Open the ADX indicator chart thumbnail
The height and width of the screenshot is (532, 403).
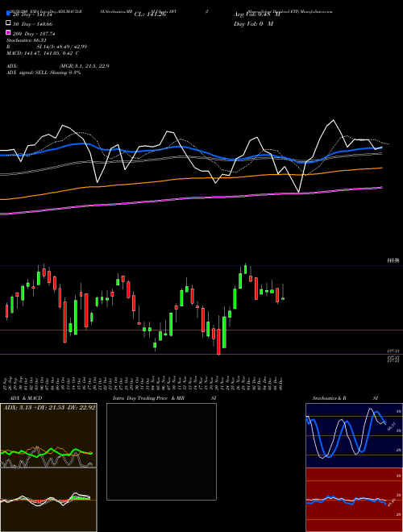[x=48, y=435]
